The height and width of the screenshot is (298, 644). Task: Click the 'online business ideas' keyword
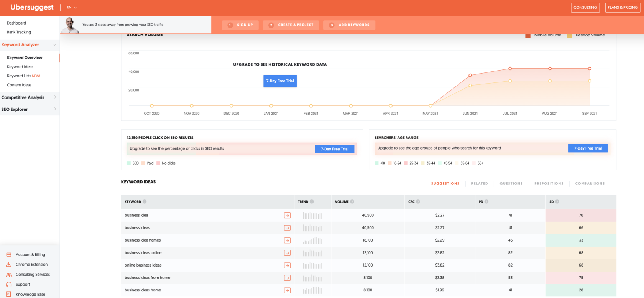143,265
